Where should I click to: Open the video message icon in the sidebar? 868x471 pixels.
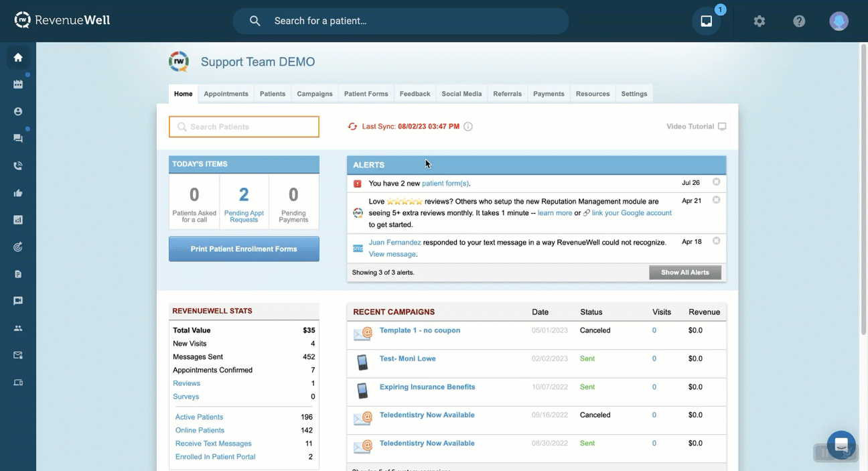(x=18, y=301)
